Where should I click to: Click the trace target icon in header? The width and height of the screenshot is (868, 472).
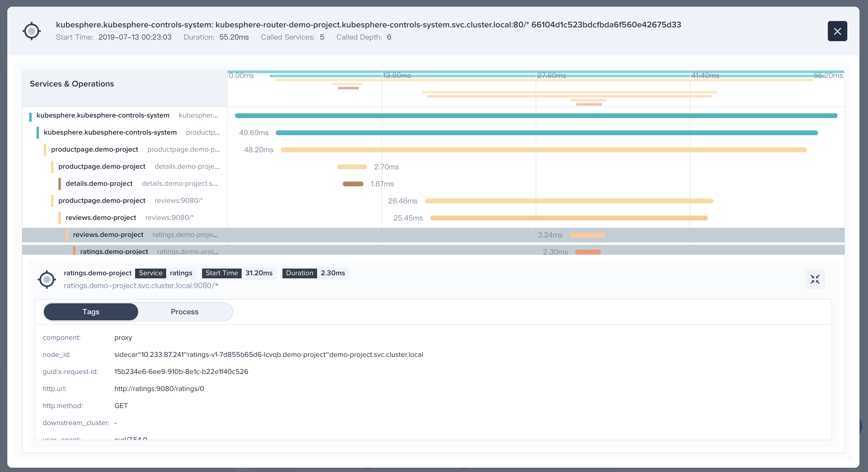(32, 31)
